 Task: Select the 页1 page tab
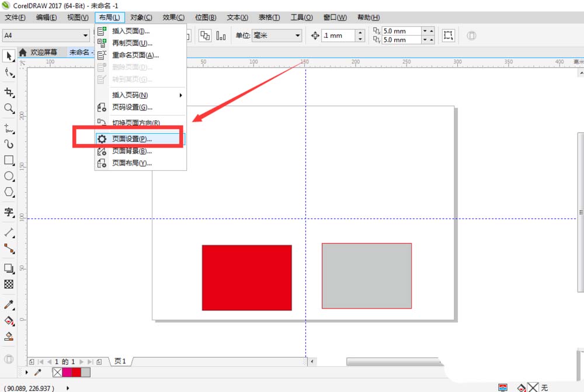(120, 361)
